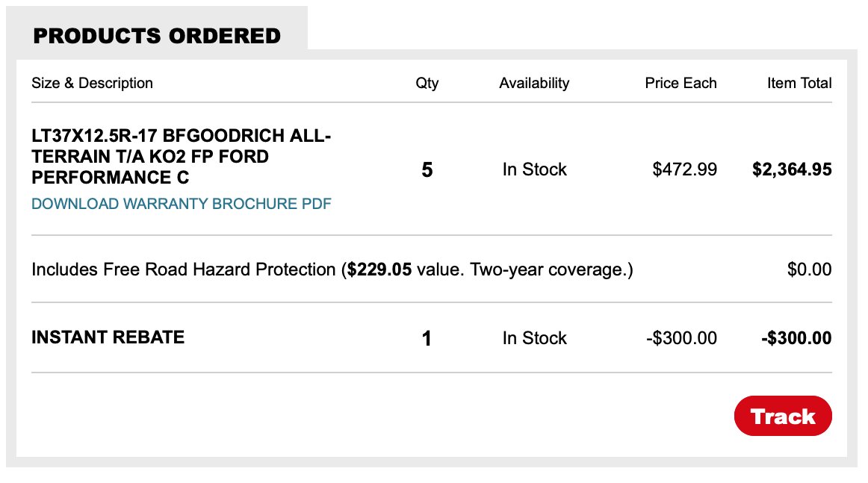This screenshot has height=483, width=868.
Task: Click the In Stock status for Instant Rebate
Action: pos(534,338)
